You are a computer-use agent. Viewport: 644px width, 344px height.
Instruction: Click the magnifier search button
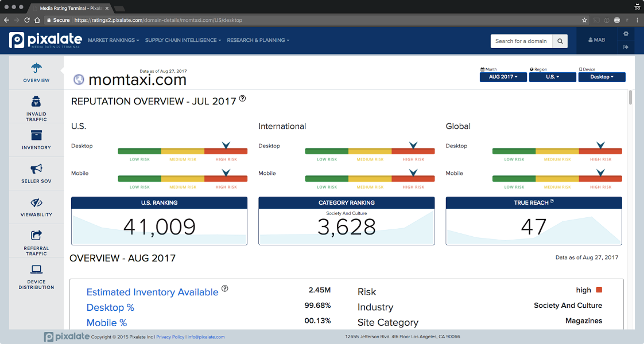pos(560,41)
